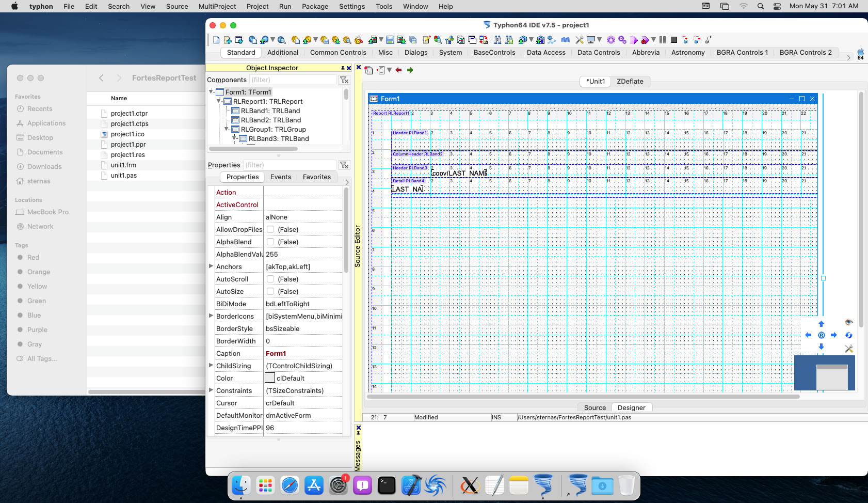Click the designer left navigation arrow

(809, 335)
